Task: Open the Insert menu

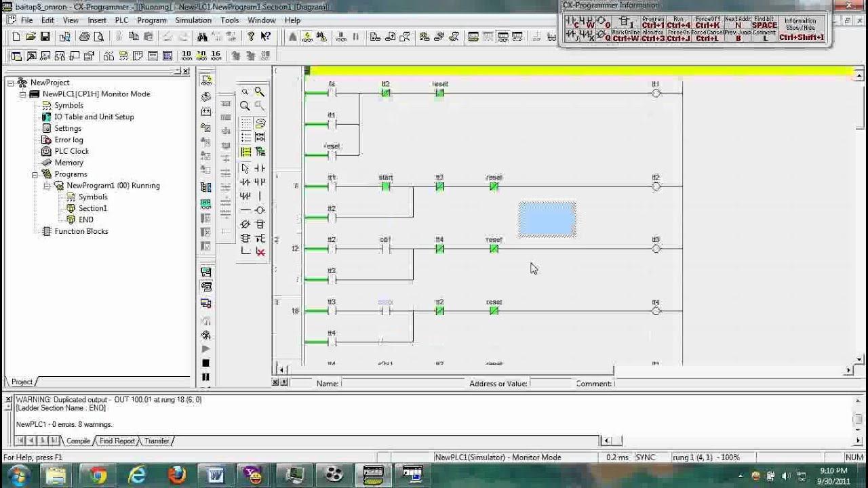Action: 96,20
